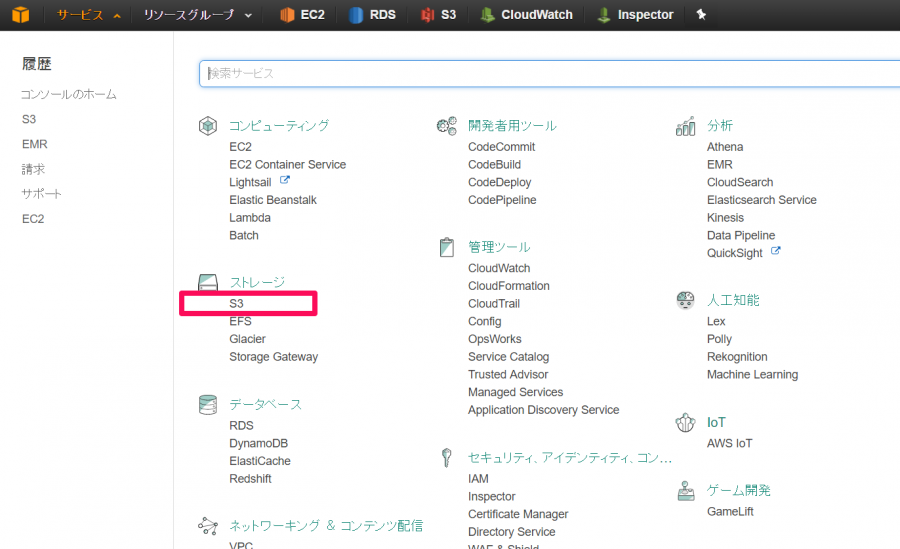Click the Database category cylinder icon
The height and width of the screenshot is (549, 900).
click(x=208, y=404)
